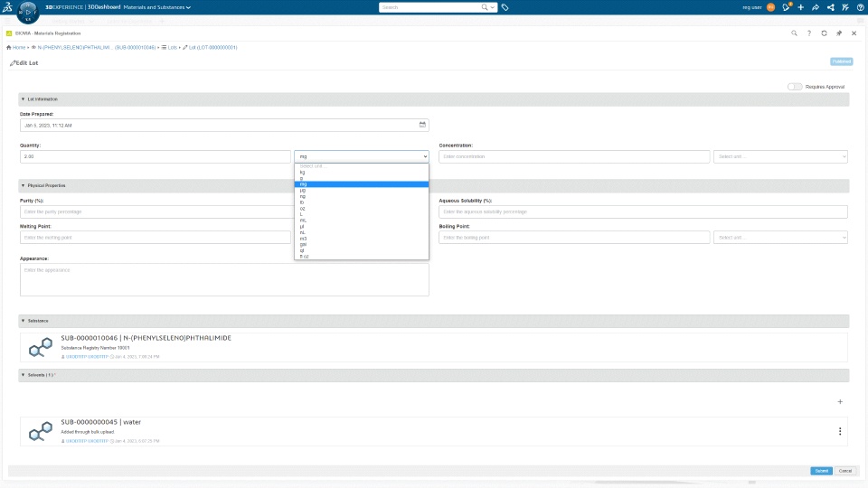Open the three-dot menu for water solvent
Viewport: 868px width, 488px height.
tap(840, 431)
